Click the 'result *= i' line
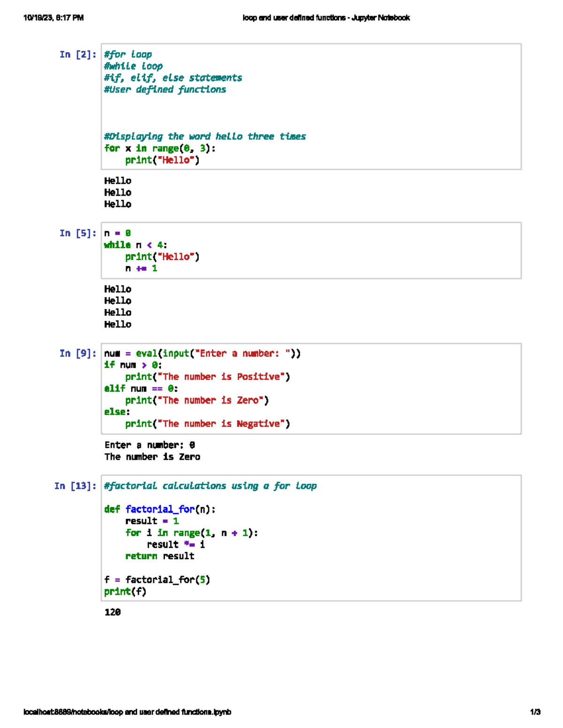 tap(176, 544)
